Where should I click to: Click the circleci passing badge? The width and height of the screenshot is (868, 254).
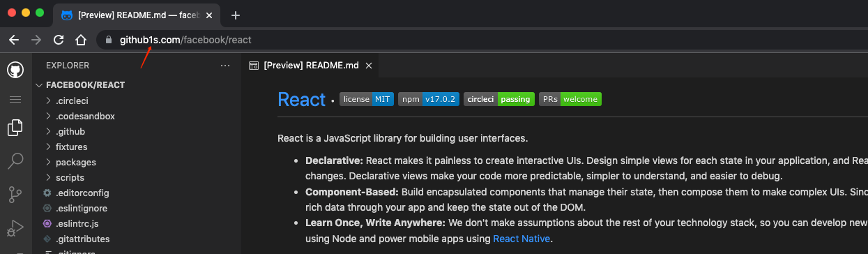tap(499, 99)
